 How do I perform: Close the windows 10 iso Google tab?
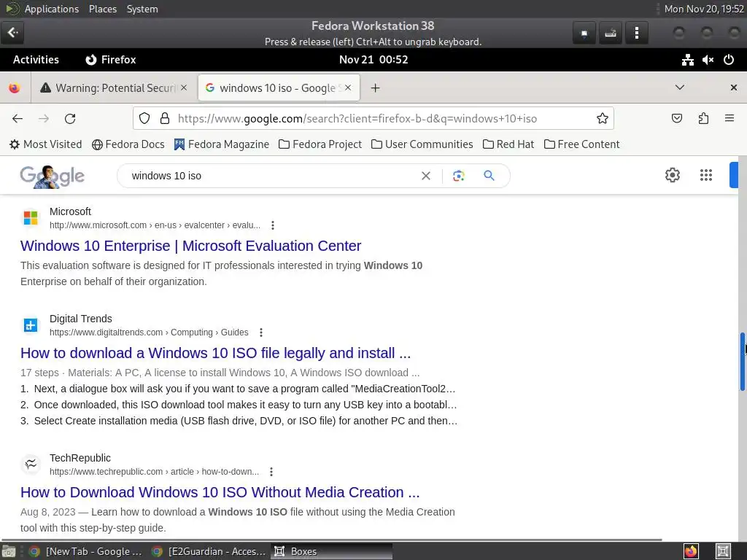point(348,87)
